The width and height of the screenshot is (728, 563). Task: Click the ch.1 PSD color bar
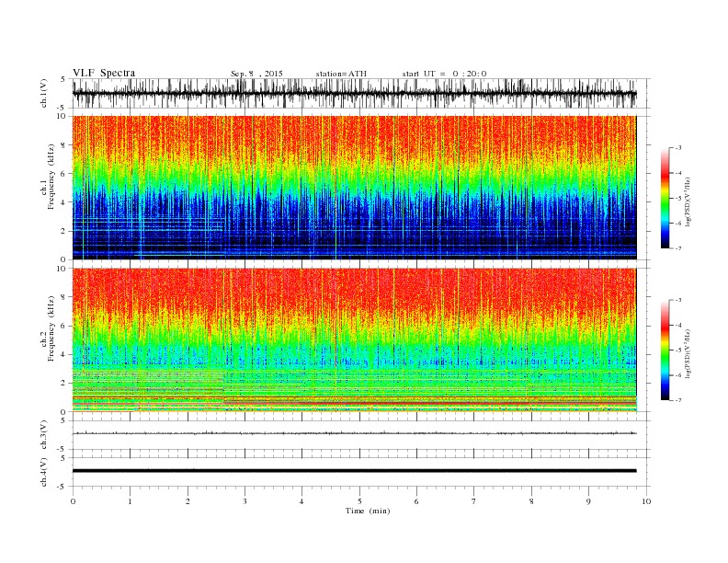[x=665, y=198]
